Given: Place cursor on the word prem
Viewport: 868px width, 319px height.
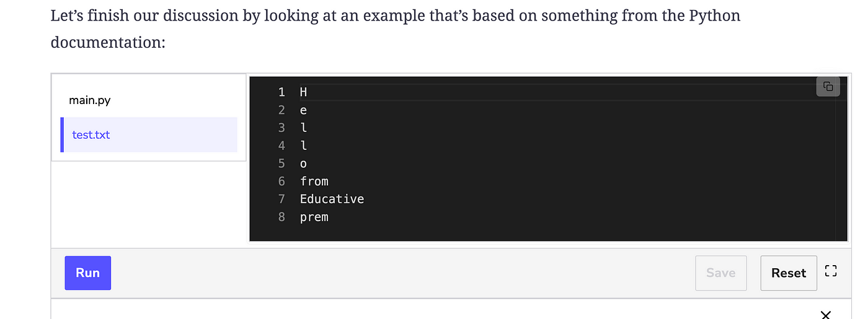Looking at the screenshot, I should point(314,217).
